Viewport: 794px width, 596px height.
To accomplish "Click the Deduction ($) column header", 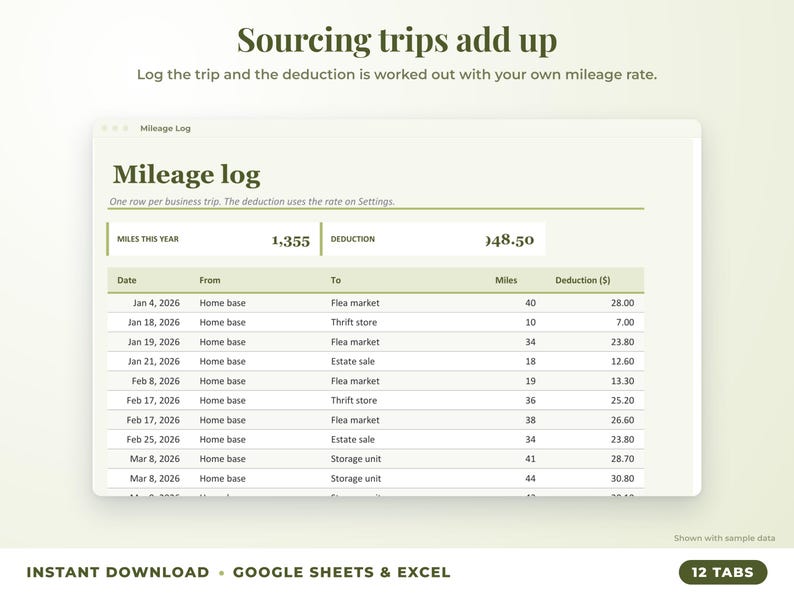I will coord(583,280).
